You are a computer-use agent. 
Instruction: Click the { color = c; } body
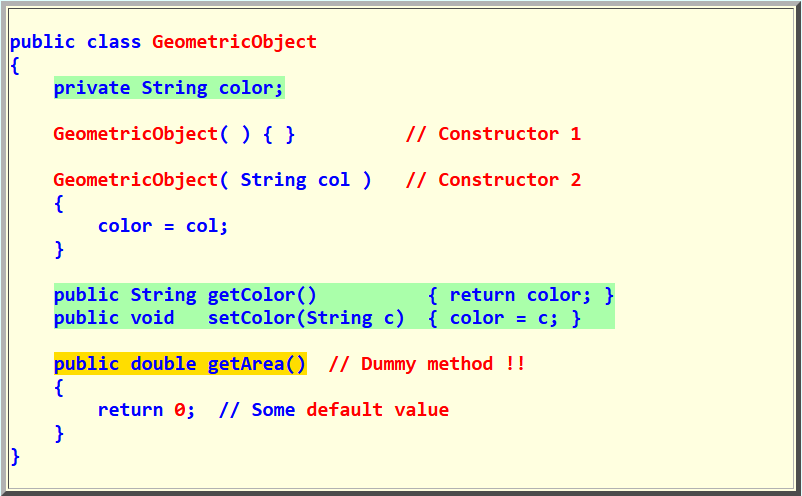504,318
